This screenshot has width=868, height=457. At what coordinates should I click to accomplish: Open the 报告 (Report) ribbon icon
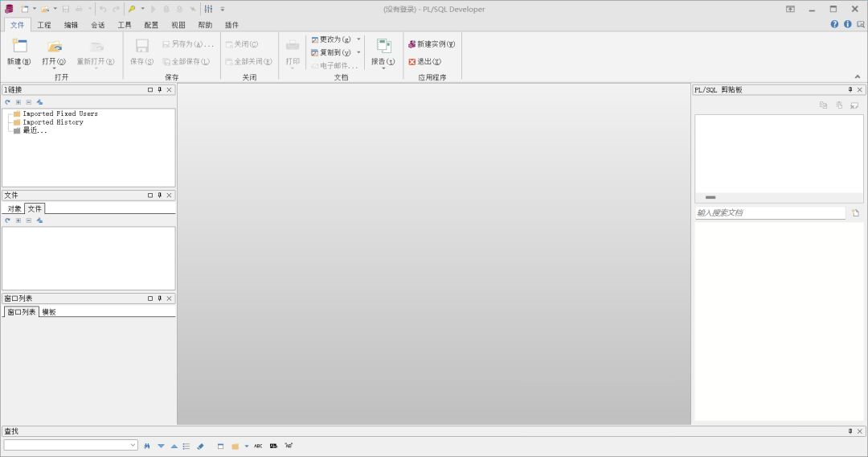[383, 46]
